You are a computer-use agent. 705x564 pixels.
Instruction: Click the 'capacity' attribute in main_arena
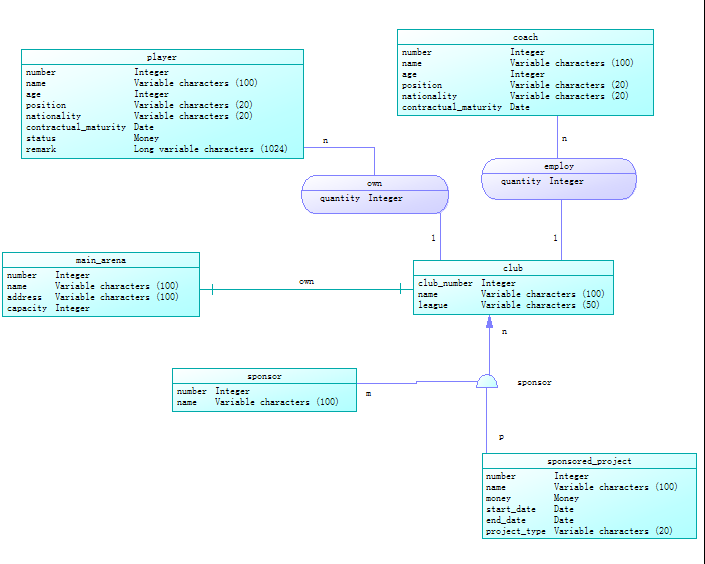pos(27,309)
